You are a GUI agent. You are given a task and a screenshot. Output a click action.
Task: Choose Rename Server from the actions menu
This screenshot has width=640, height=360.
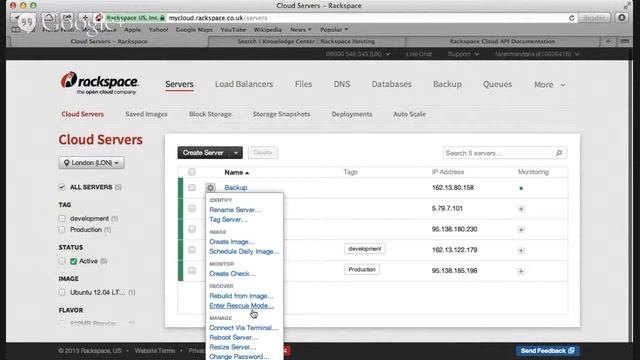tap(235, 210)
